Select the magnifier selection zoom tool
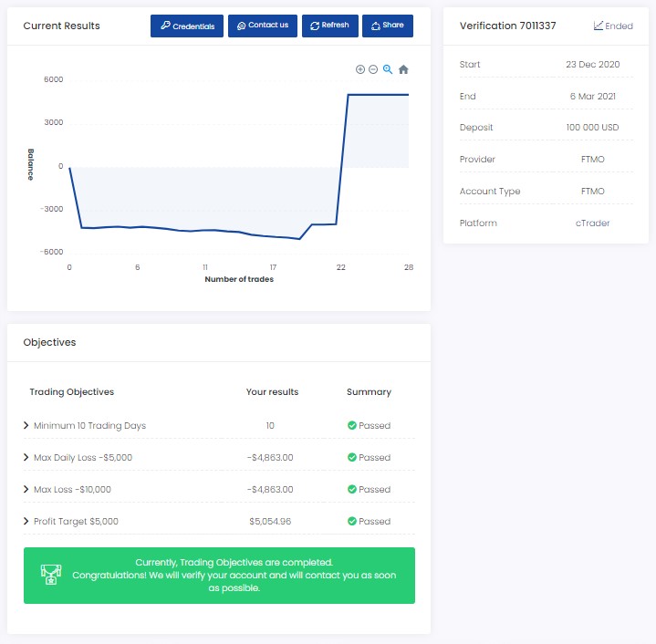This screenshot has height=644, width=656. [x=388, y=69]
